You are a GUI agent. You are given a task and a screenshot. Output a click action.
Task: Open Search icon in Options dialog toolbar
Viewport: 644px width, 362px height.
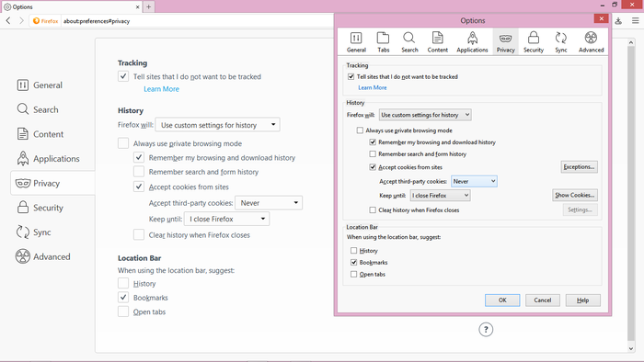click(409, 42)
